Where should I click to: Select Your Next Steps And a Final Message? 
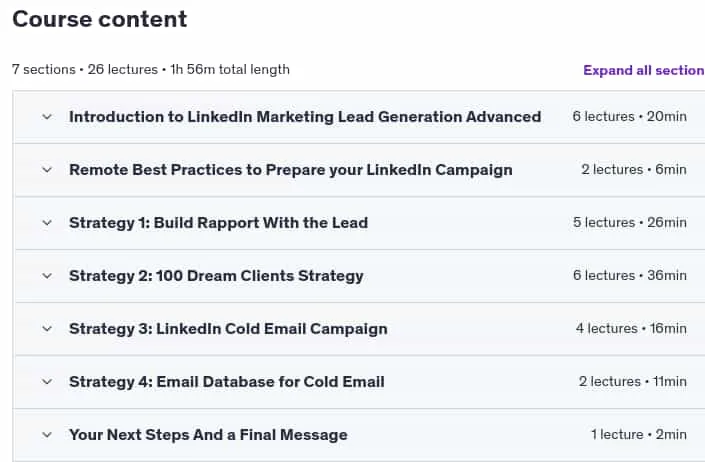208,435
